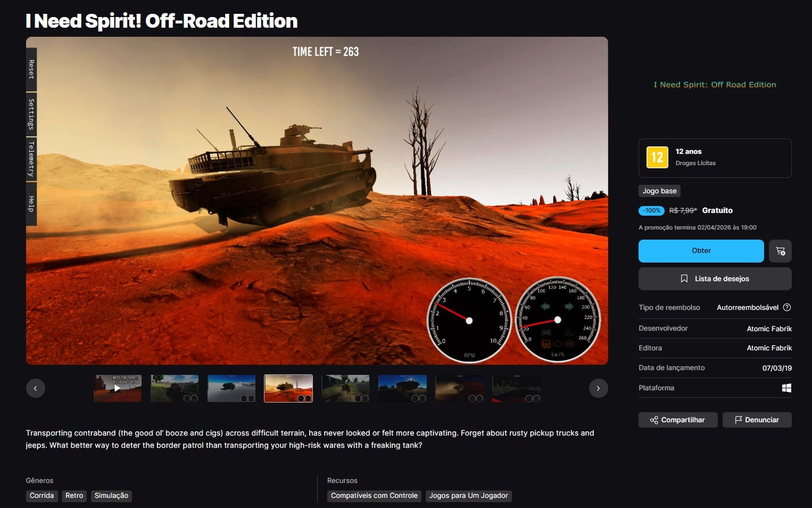This screenshot has width=812, height=508.
Task: Report the game with Denunciar
Action: tap(757, 420)
